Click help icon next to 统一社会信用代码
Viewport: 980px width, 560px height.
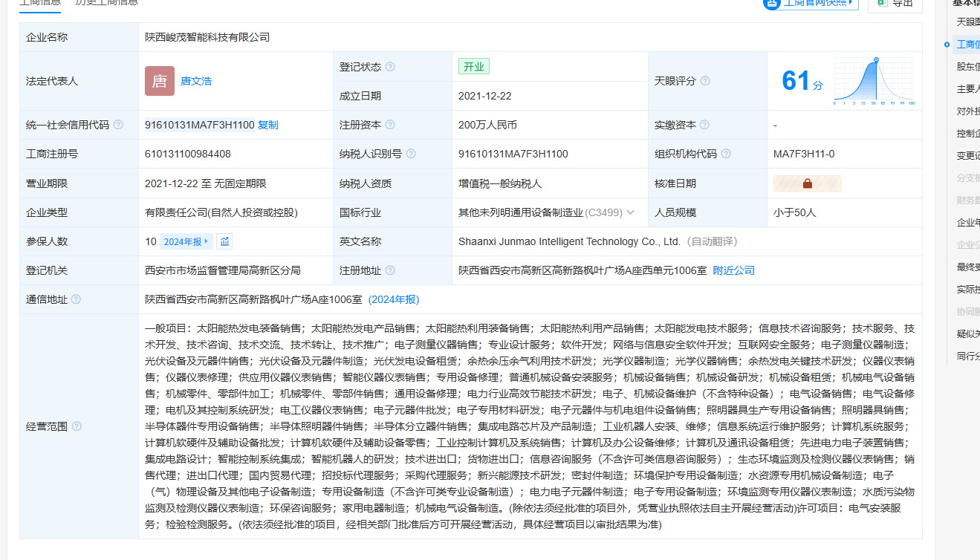(118, 125)
